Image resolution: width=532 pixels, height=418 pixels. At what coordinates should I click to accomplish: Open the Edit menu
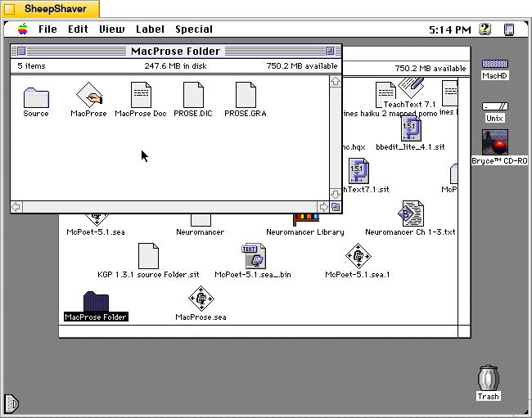(78, 29)
